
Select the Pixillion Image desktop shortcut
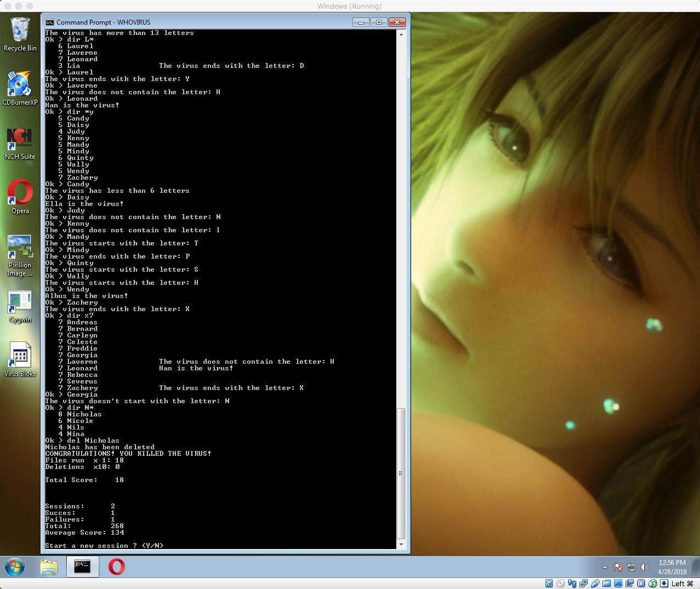tap(20, 255)
